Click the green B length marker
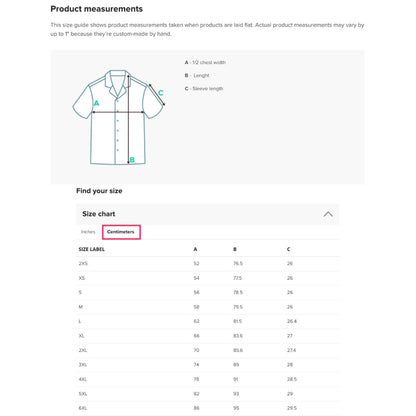The image size is (416, 416). click(132, 160)
